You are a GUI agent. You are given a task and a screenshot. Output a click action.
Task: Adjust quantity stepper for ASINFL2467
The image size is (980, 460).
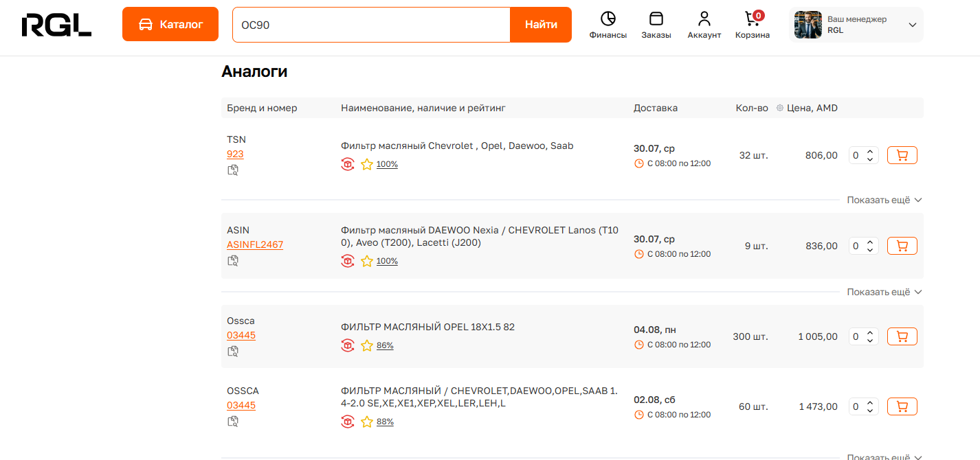point(870,246)
